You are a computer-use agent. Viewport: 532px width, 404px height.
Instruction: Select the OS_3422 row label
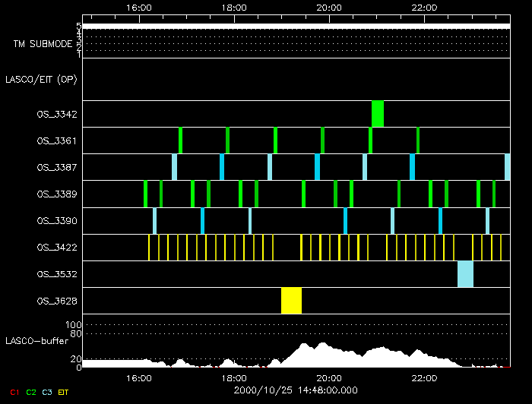pos(56,248)
